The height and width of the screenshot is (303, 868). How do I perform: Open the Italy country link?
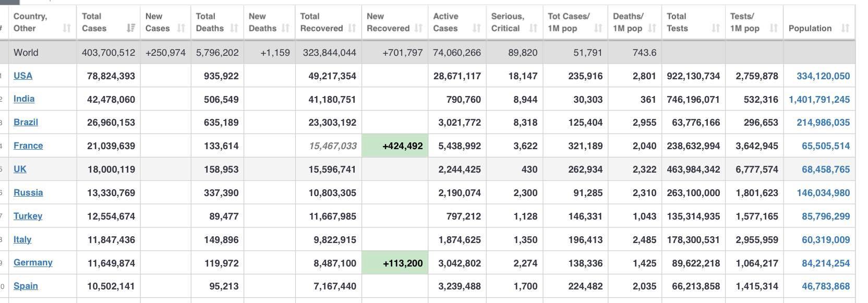click(x=22, y=239)
